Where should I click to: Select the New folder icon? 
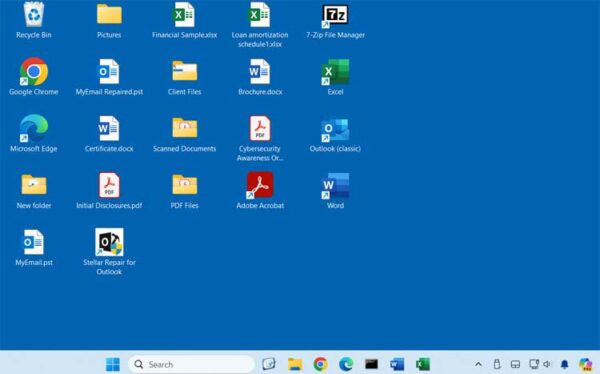34,185
